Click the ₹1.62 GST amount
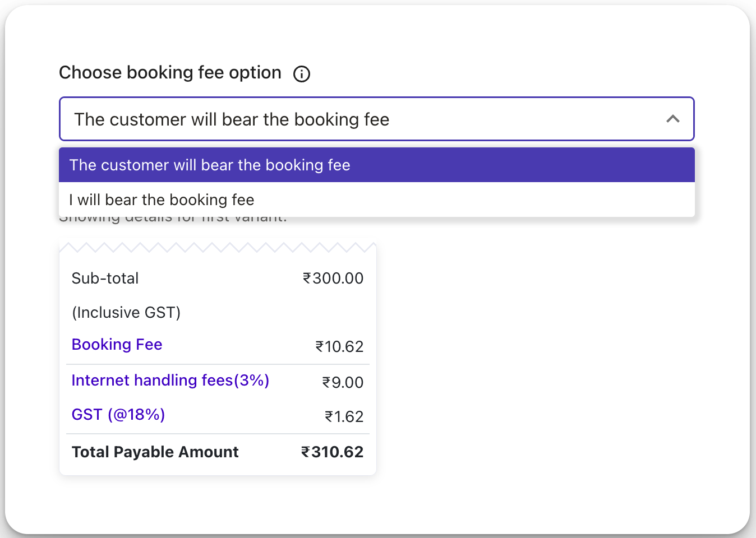This screenshot has width=756, height=538. point(344,416)
